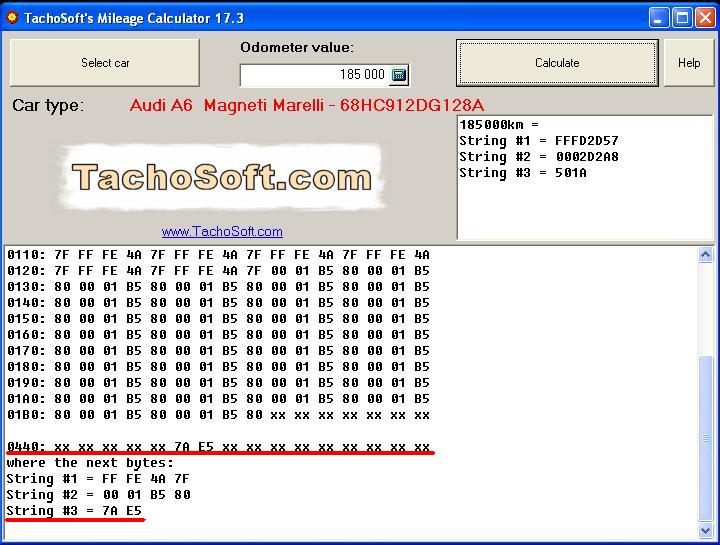Click the car type text 'Audi A6 Magneti Marelli'

(x=307, y=105)
